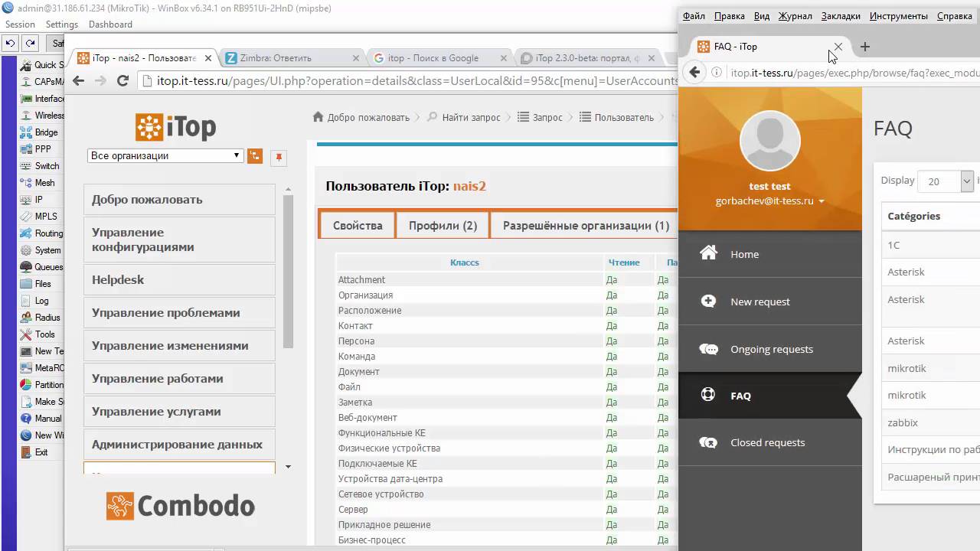Click the red pin icon in iTop menu
This screenshot has width=980, height=551.
point(279,157)
